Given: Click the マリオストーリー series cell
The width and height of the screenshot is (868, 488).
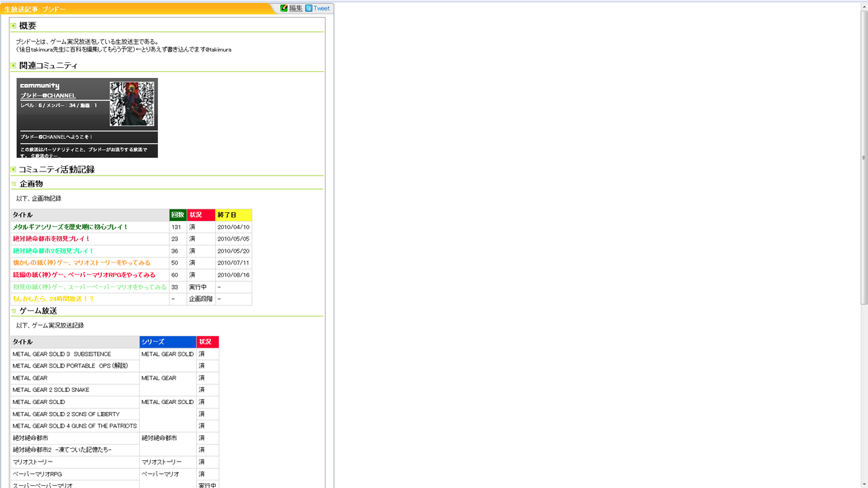Looking at the screenshot, I should [168, 462].
